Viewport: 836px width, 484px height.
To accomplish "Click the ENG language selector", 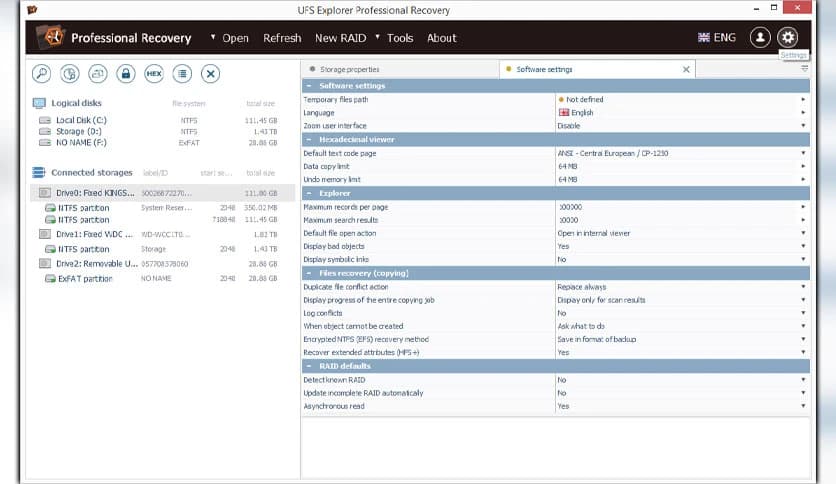I will pyautogui.click(x=716, y=38).
